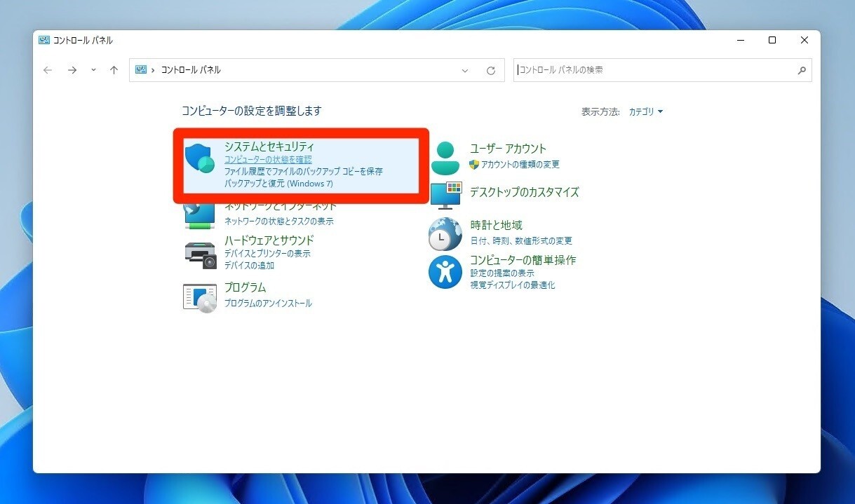Screen dimensions: 855x504
Task: Click the Back arrow navigation button
Action: [48, 70]
